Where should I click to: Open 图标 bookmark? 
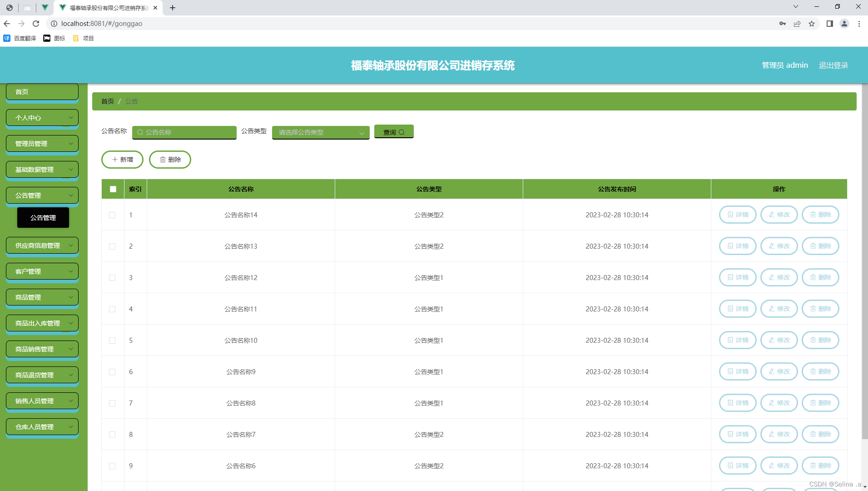[54, 38]
